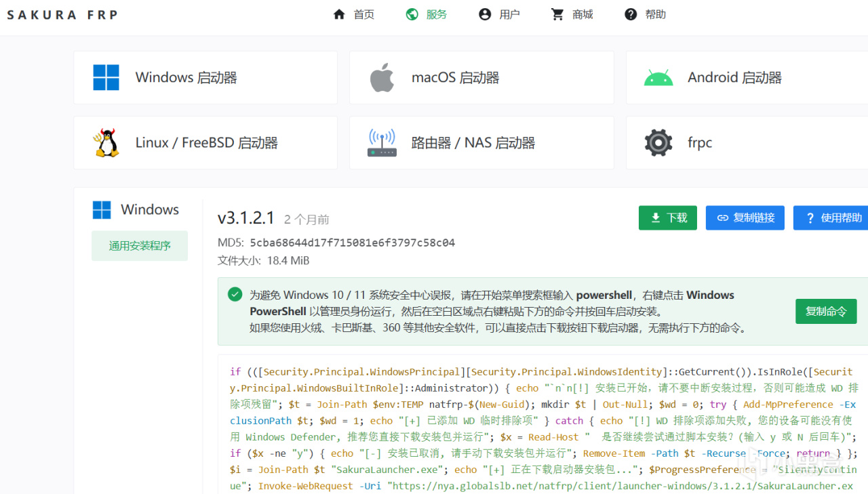This screenshot has width=868, height=494.
Task: Click the 复制链接 button
Action: click(x=745, y=218)
